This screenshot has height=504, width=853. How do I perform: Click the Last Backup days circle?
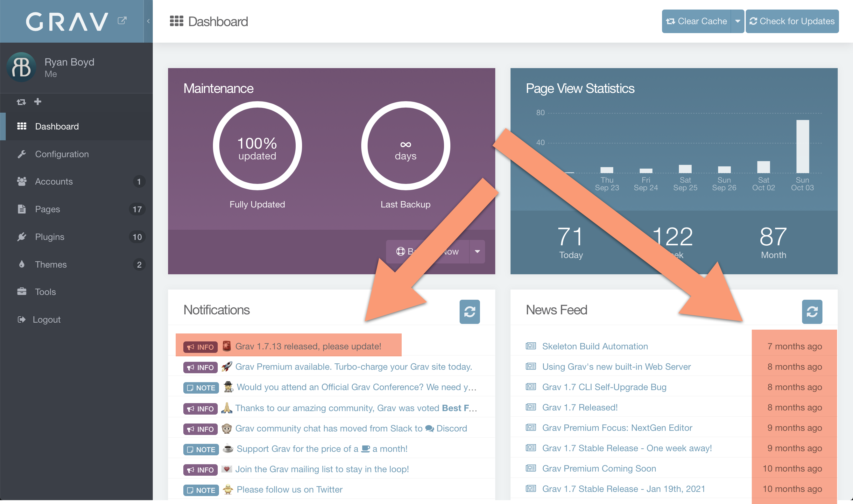[x=405, y=146]
